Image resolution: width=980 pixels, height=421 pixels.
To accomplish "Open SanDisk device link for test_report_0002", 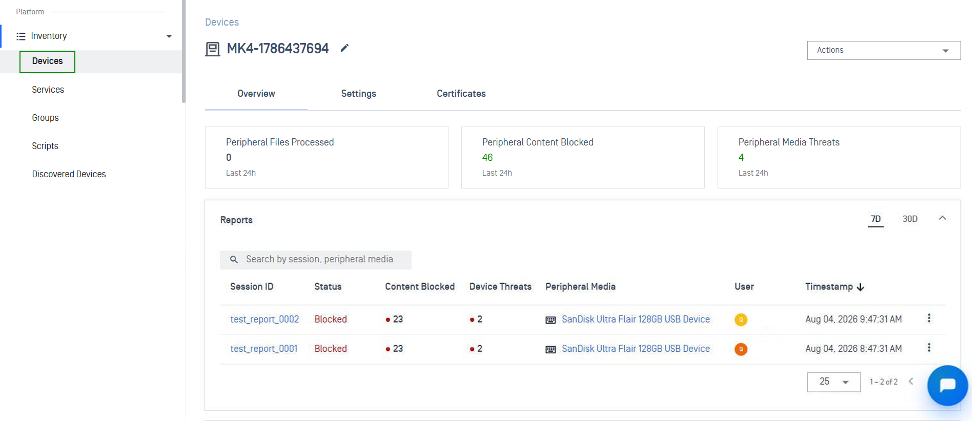I will (636, 319).
